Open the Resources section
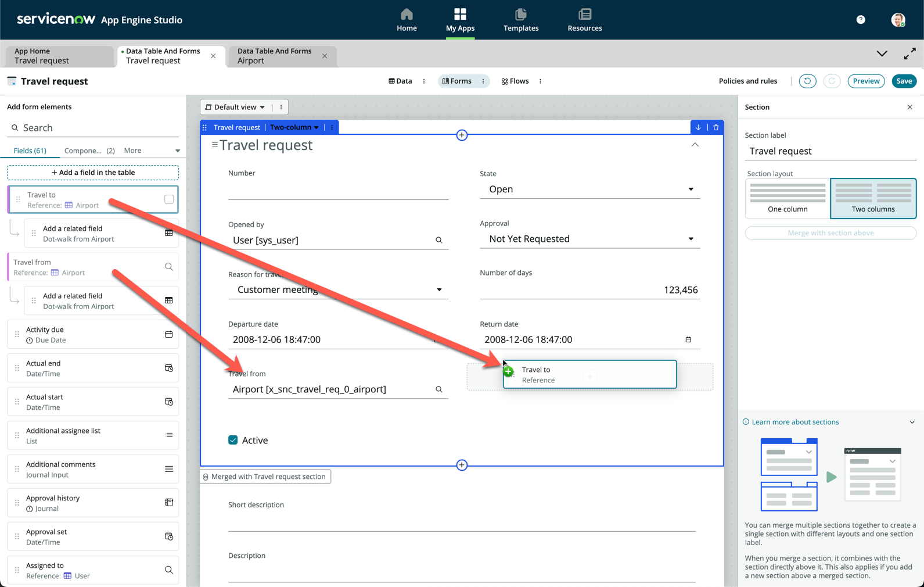This screenshot has height=587, width=924. (x=584, y=20)
